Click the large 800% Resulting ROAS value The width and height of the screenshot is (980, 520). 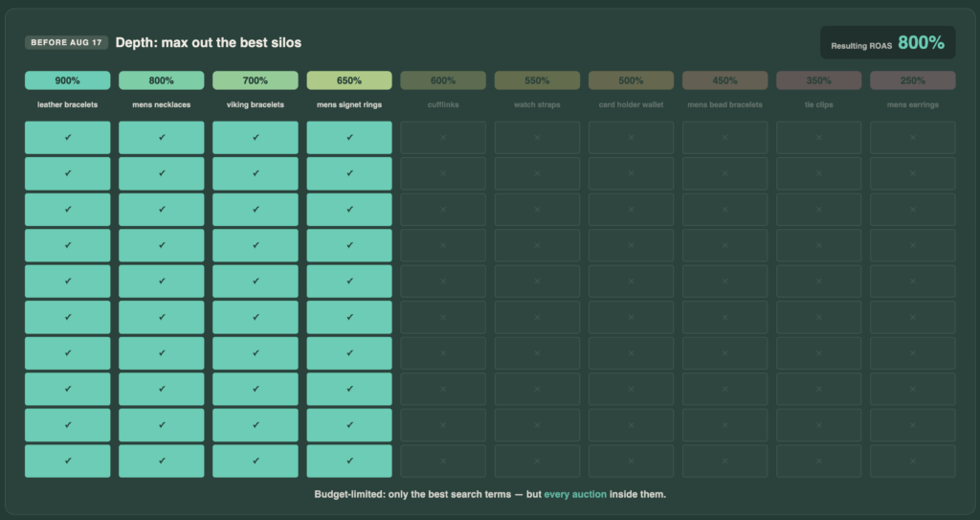922,42
